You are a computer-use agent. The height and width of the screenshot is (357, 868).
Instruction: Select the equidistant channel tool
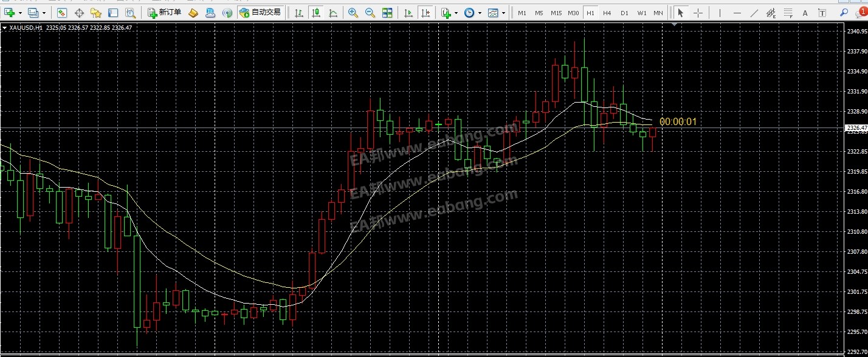point(771,13)
